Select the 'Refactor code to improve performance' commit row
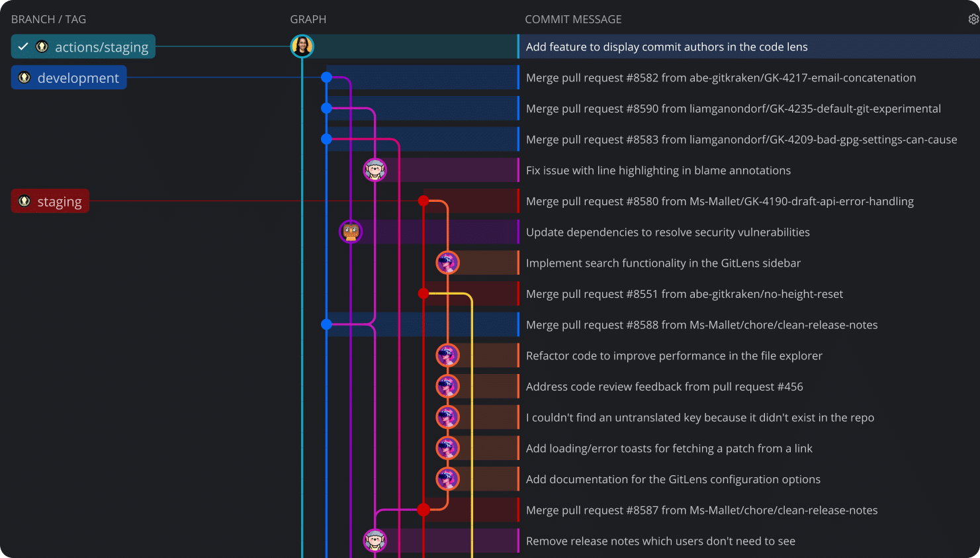Viewport: 980px width, 558px height. pyautogui.click(x=674, y=355)
